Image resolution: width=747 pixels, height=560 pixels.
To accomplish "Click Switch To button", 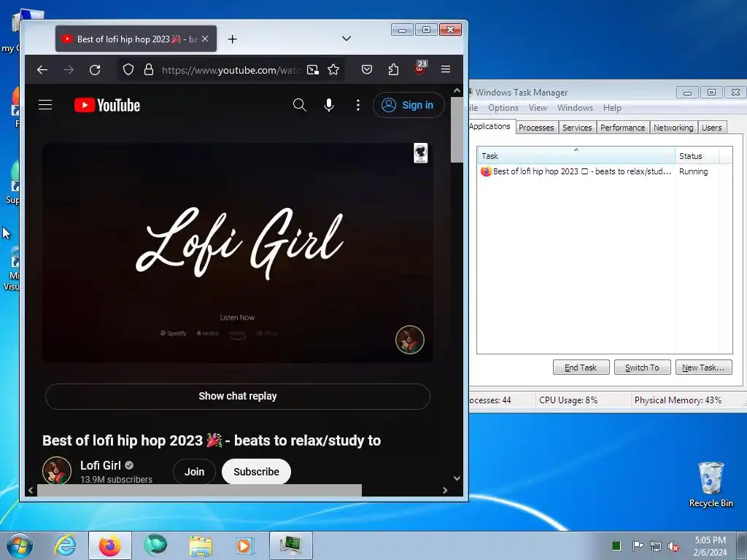I will tap(642, 367).
